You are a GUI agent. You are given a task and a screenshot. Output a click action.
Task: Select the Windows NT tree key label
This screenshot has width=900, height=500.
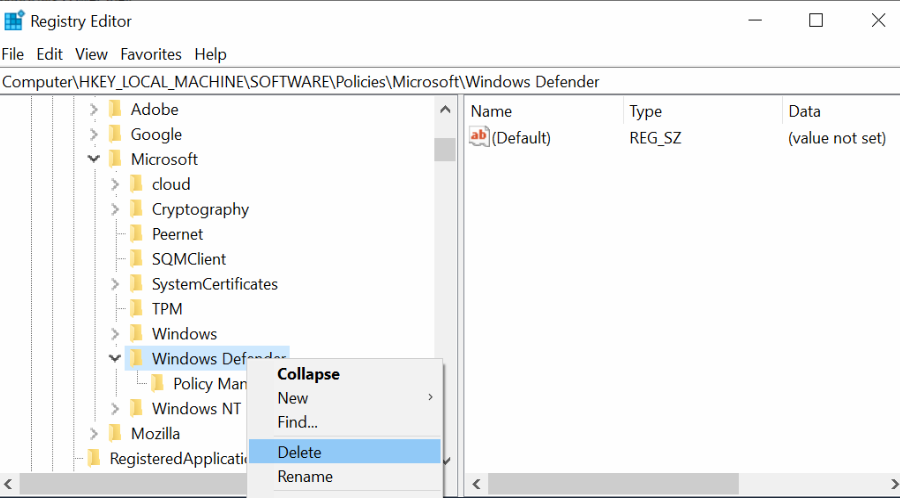196,409
